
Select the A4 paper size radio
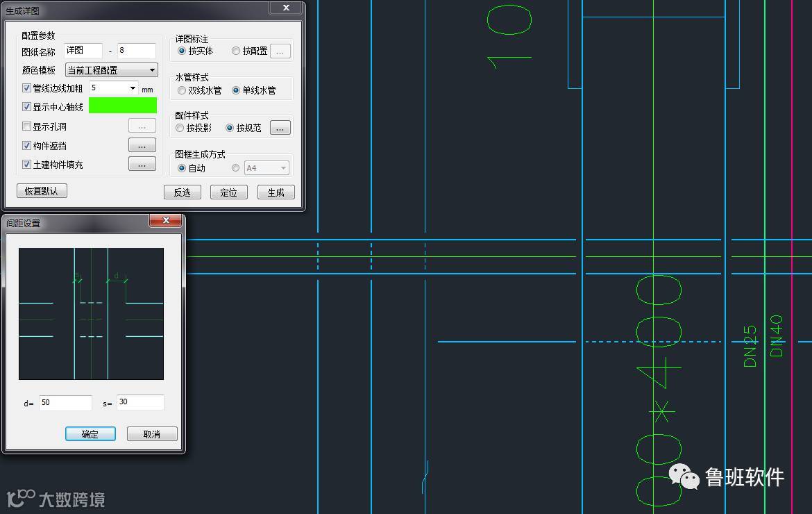pyautogui.click(x=236, y=168)
